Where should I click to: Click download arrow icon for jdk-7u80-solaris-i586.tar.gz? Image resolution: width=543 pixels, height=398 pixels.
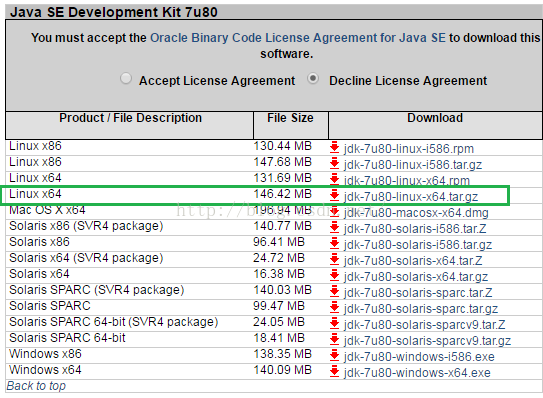click(x=334, y=244)
